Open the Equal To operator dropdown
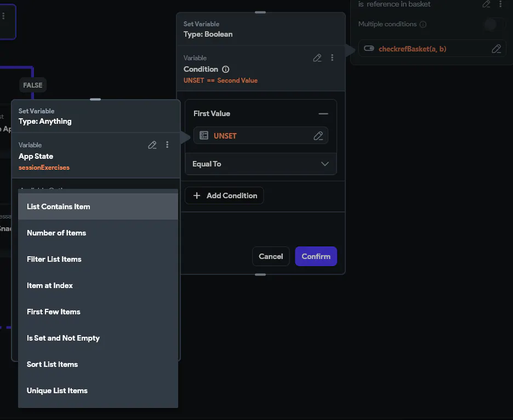Image resolution: width=513 pixels, height=420 pixels. [261, 164]
